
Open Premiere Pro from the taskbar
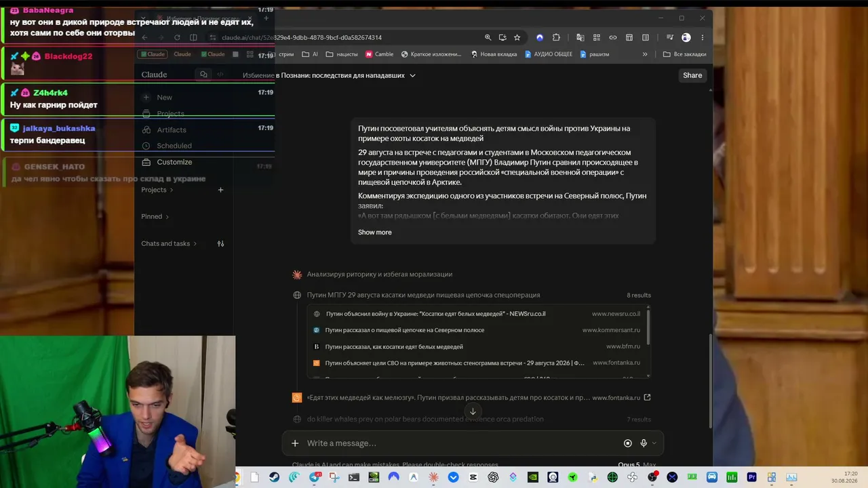[x=751, y=477]
